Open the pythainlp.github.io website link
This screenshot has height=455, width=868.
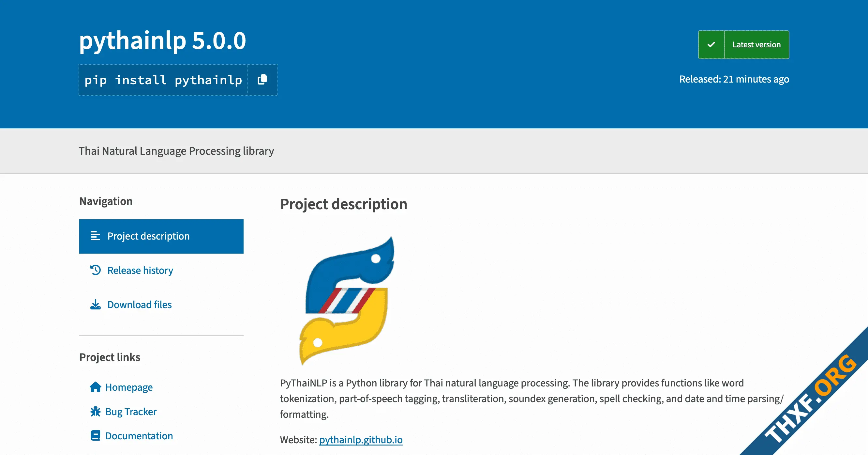click(361, 439)
